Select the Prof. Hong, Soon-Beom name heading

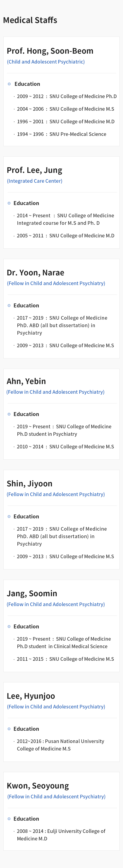pyautogui.click(x=50, y=51)
